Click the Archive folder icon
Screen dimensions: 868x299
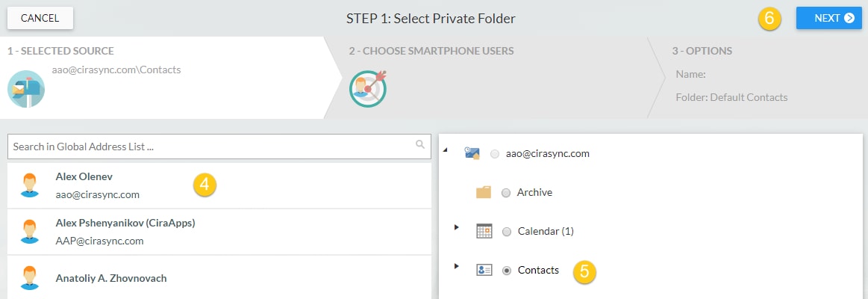pyautogui.click(x=484, y=193)
